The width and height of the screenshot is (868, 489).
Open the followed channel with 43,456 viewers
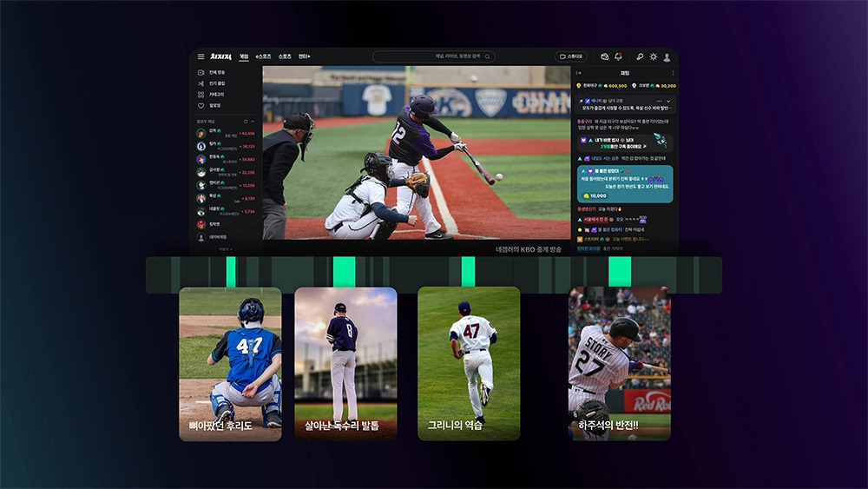(x=226, y=133)
